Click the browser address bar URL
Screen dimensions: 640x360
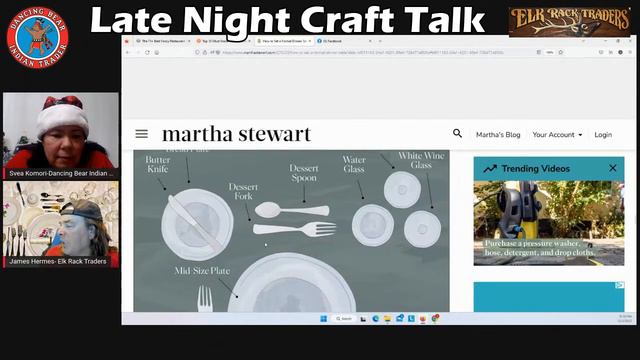coord(363,52)
